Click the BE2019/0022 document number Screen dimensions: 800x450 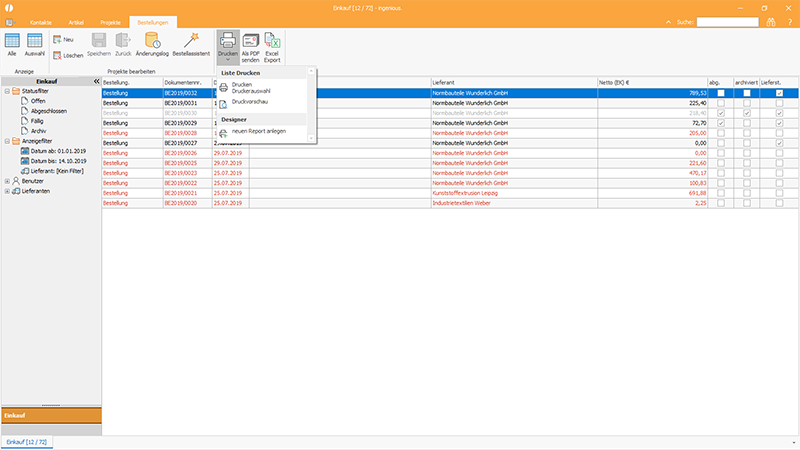coord(187,183)
